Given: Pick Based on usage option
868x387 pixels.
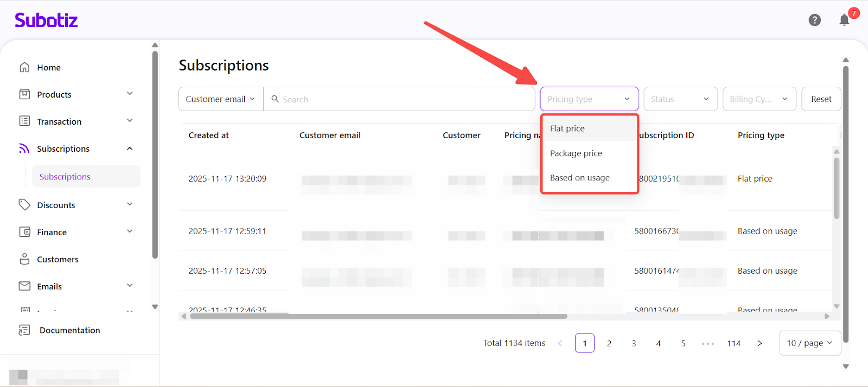Looking at the screenshot, I should click(x=580, y=178).
